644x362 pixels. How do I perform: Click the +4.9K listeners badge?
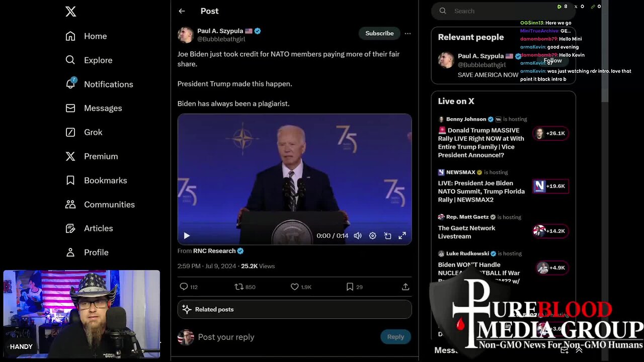pos(551,268)
